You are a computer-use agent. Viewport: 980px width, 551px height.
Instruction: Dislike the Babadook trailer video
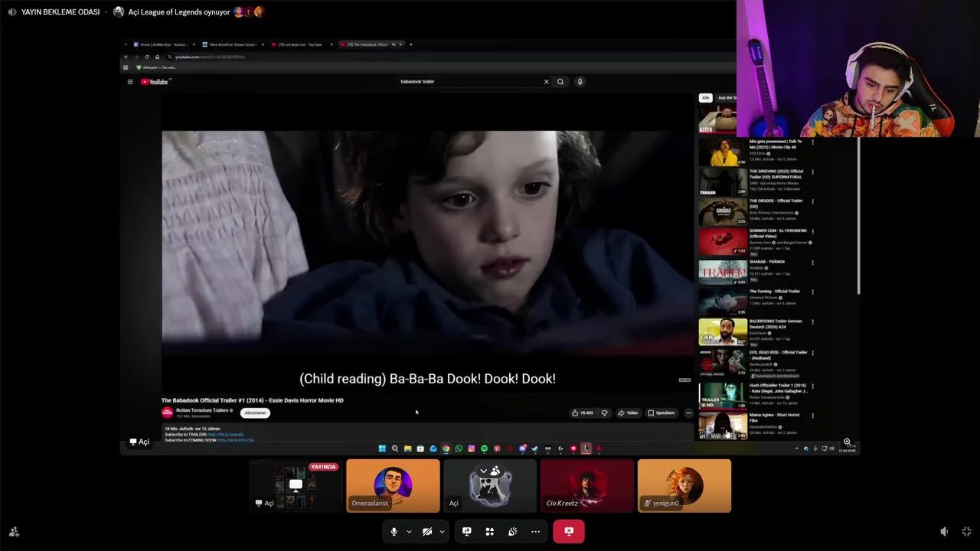pos(604,413)
